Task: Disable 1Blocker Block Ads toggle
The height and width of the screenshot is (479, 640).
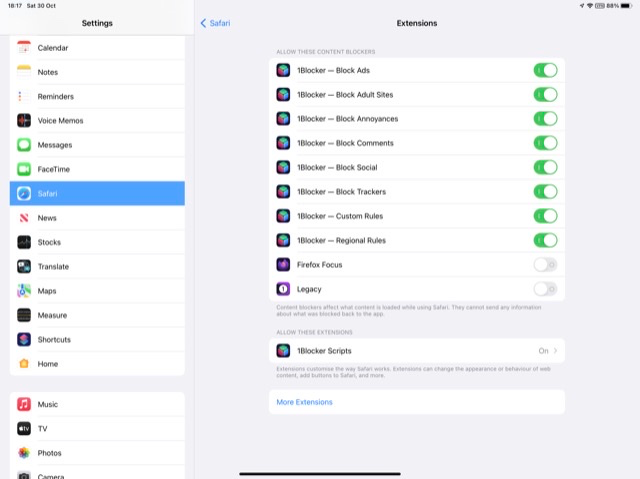Action: pyautogui.click(x=545, y=70)
